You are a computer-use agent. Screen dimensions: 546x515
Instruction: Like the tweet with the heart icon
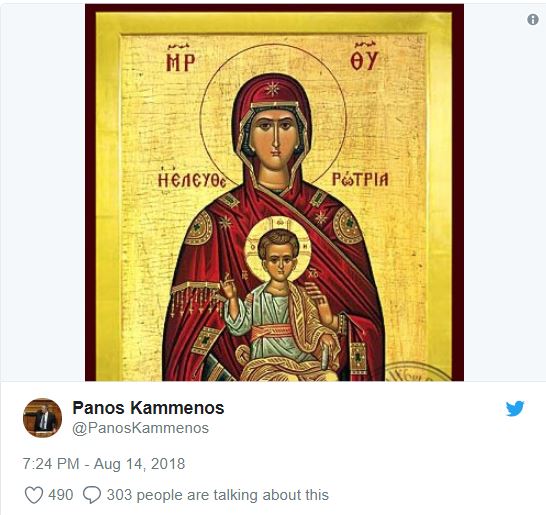34,495
